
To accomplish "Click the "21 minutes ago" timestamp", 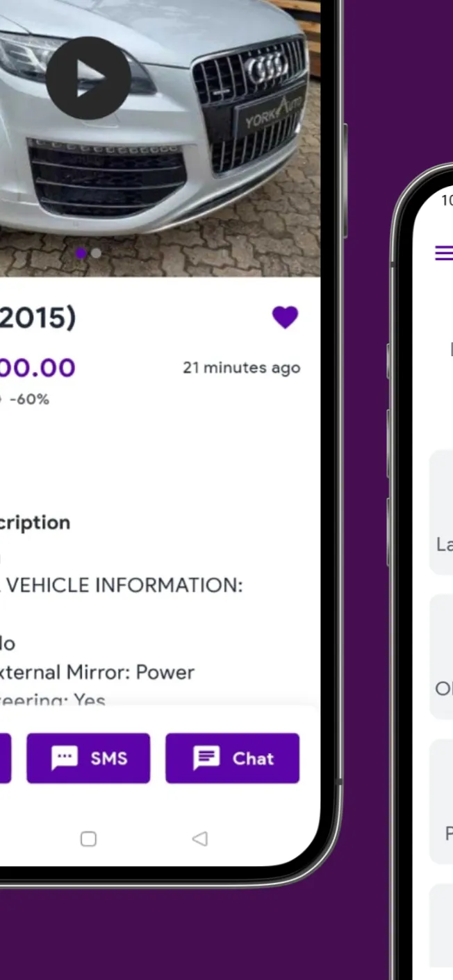I will click(x=242, y=368).
